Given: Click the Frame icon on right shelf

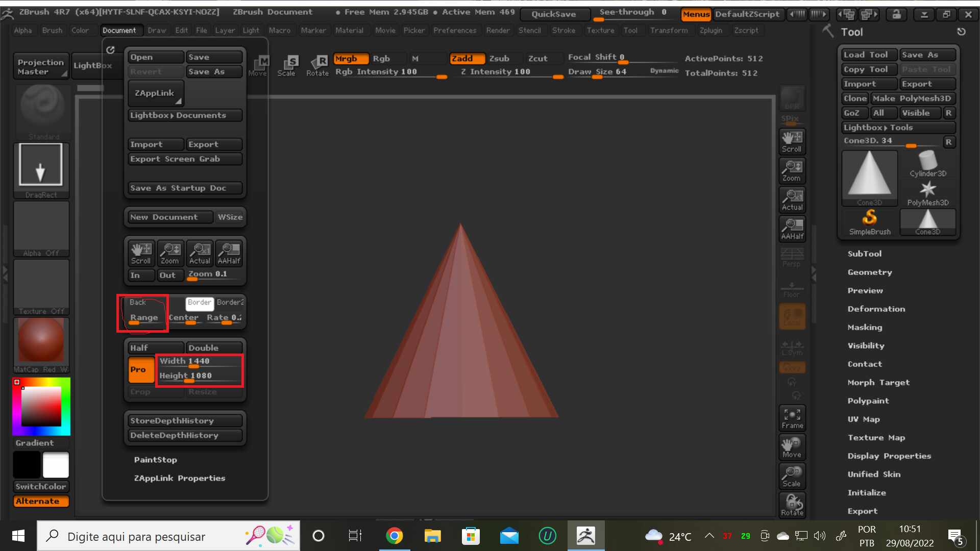Looking at the screenshot, I should tap(792, 418).
